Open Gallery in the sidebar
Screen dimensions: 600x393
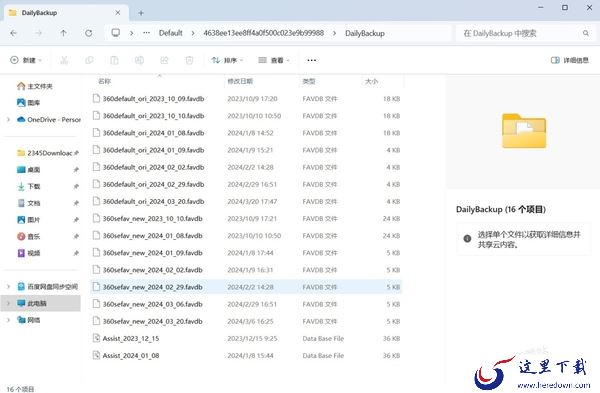(x=29, y=103)
